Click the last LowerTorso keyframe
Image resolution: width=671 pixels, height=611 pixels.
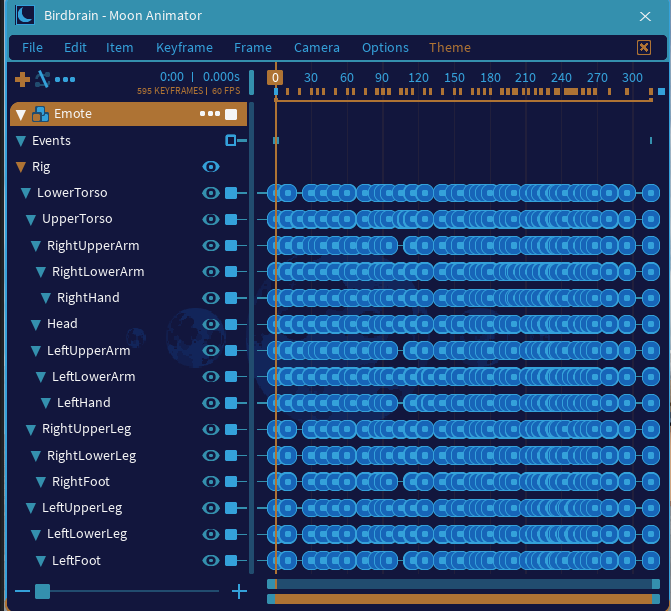(x=651, y=193)
